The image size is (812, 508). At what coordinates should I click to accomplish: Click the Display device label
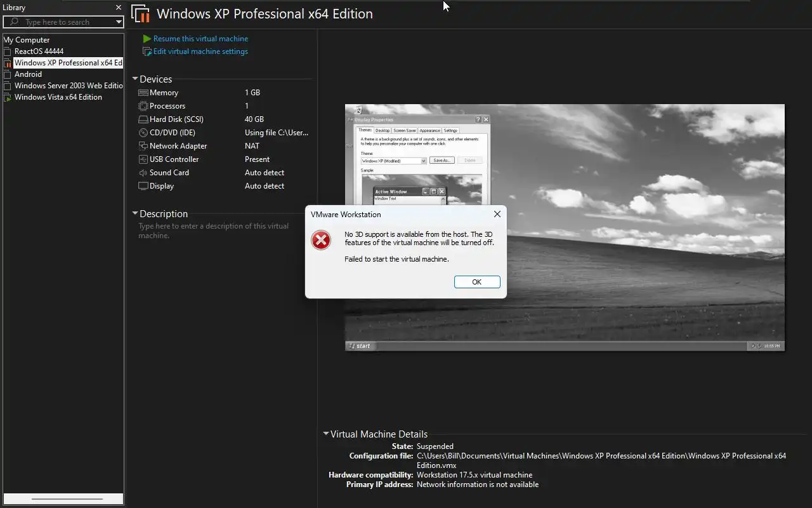point(162,186)
